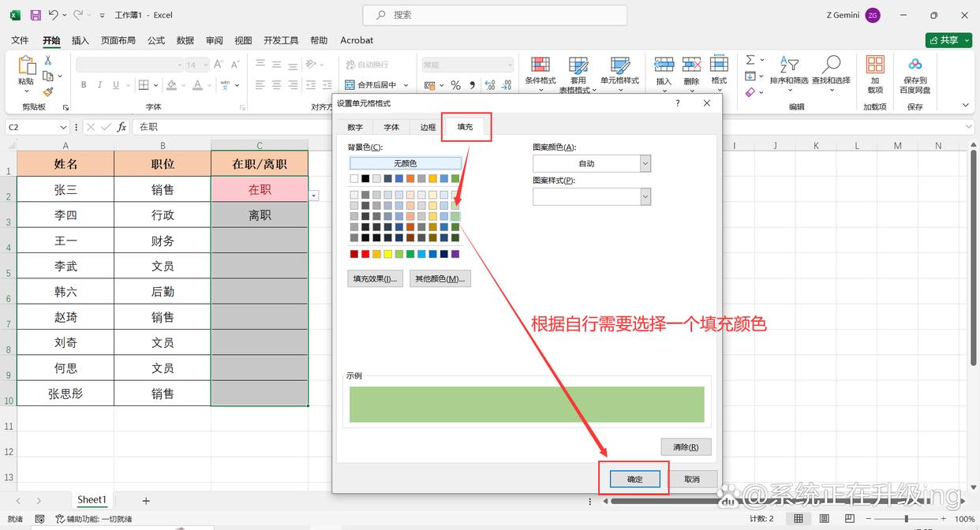Click the 清除 (Clear) button
980x530 pixels.
coord(686,447)
